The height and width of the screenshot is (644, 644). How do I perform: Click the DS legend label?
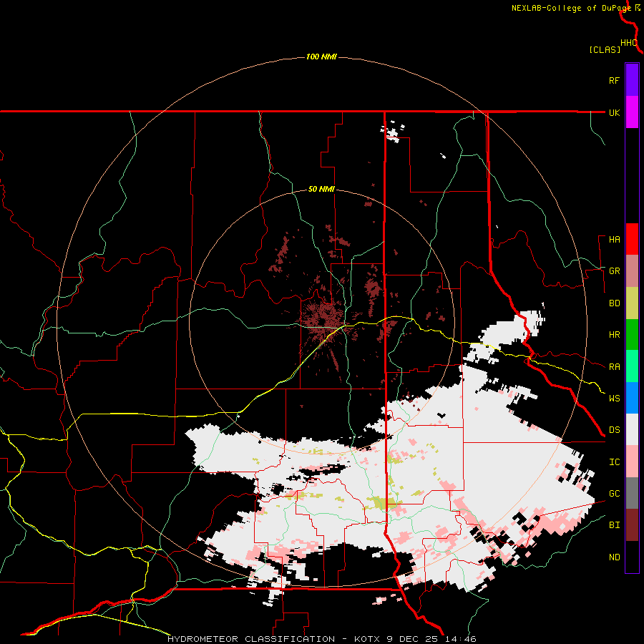click(x=614, y=430)
